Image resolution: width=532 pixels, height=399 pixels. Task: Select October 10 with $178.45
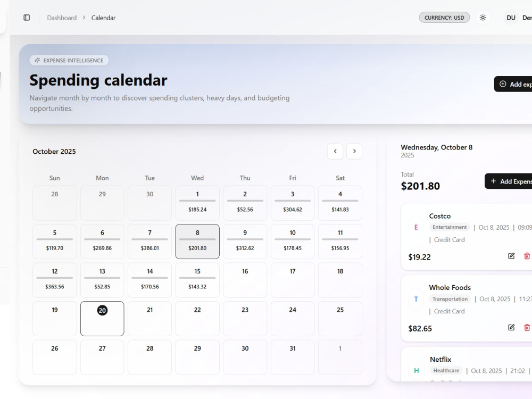tap(293, 242)
